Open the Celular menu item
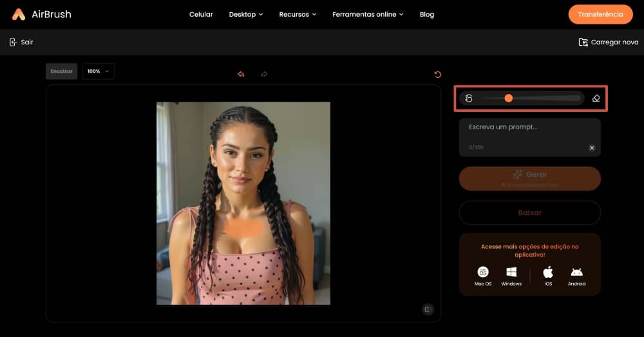 click(x=201, y=14)
